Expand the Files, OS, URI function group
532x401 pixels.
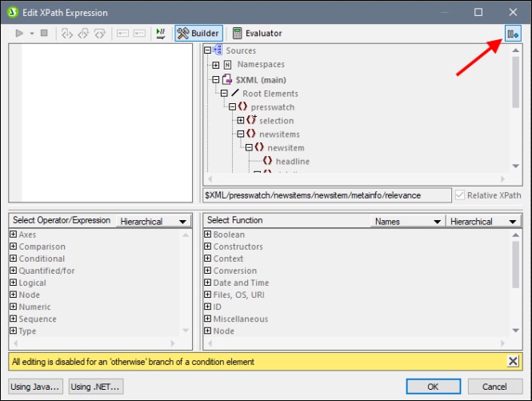point(208,295)
